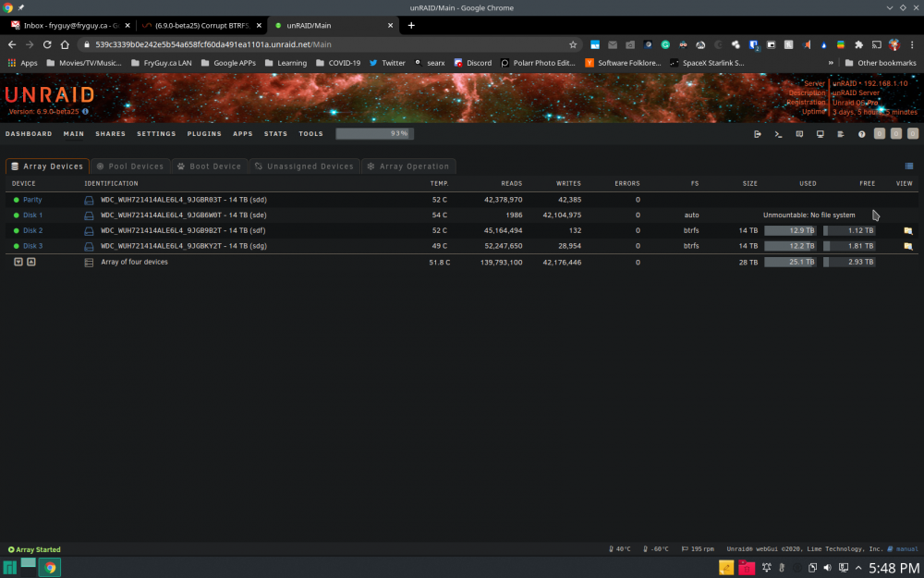Open COVID-19 bookmark folder
Image resolution: width=924 pixels, height=578 pixels.
[x=338, y=63]
